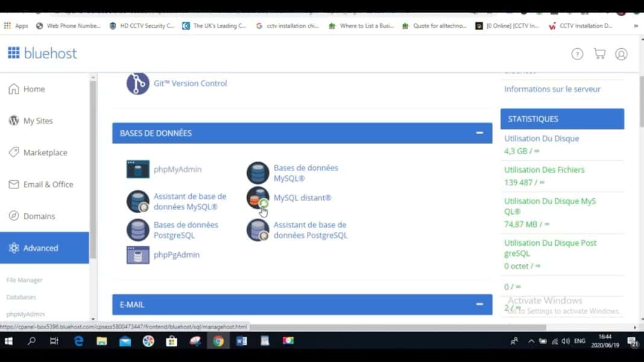Collapse the Bases de Données section
Viewport: 644px width, 362px height.
[x=479, y=133]
